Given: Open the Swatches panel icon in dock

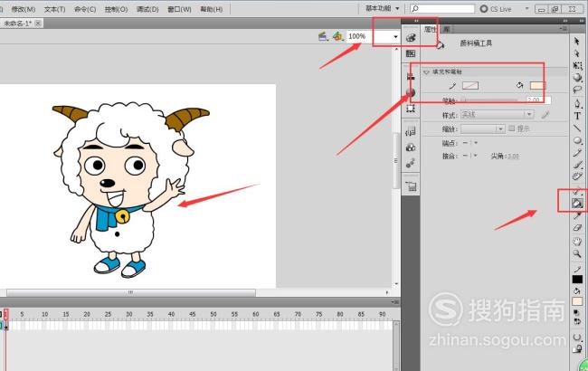Looking at the screenshot, I should pyautogui.click(x=411, y=53).
